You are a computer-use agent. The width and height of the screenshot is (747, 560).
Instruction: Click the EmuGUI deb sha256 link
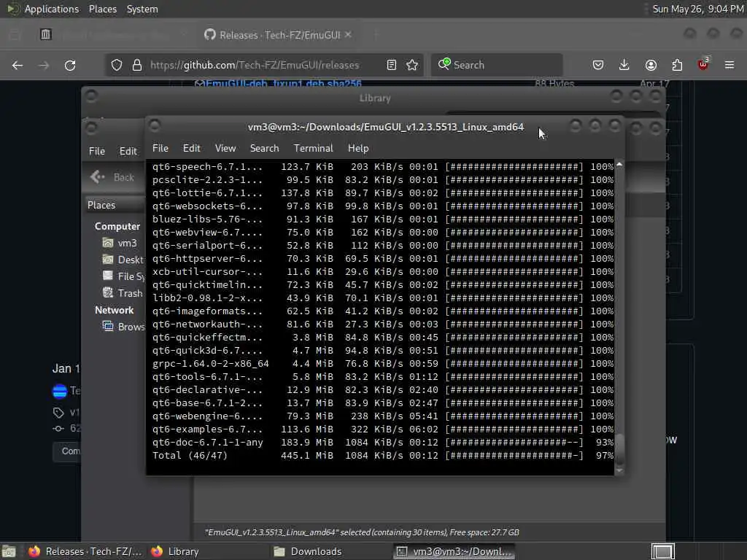[x=283, y=84]
